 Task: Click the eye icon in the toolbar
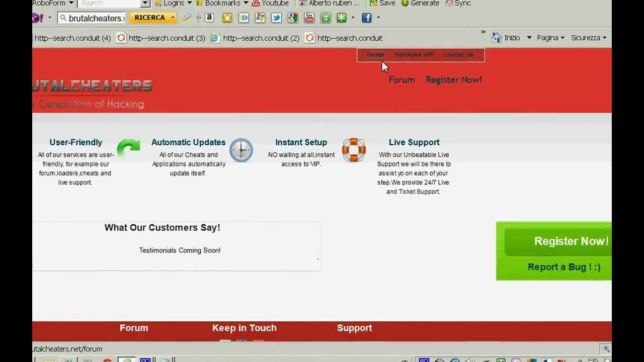point(244,18)
